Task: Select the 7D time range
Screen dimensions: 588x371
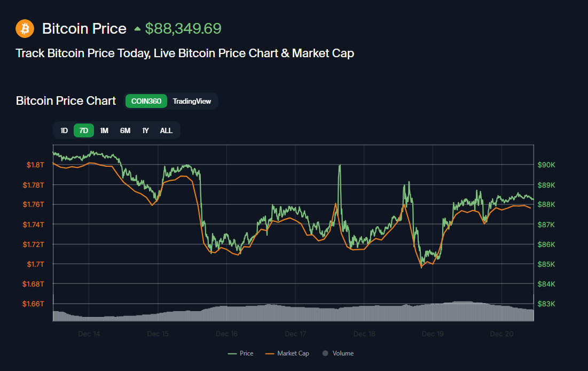Action: (83, 130)
